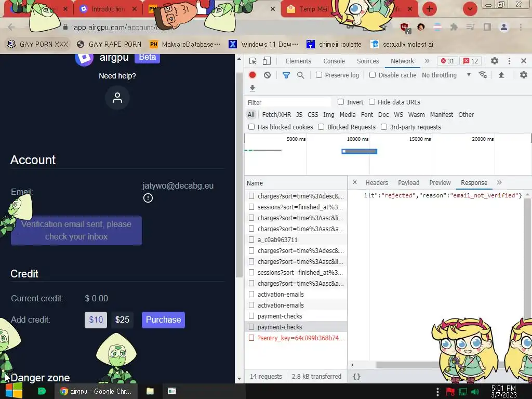Open the Payload tab of the request

pyautogui.click(x=408, y=182)
